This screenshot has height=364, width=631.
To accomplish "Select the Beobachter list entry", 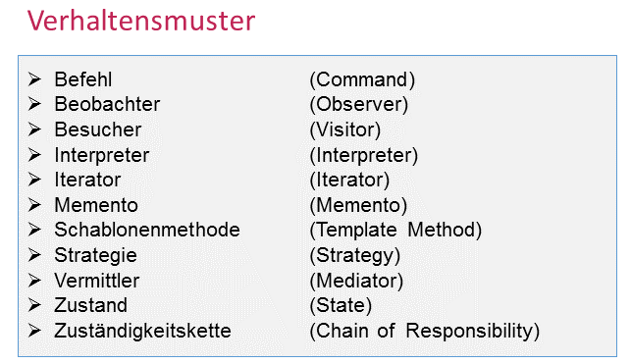I will point(107,104).
